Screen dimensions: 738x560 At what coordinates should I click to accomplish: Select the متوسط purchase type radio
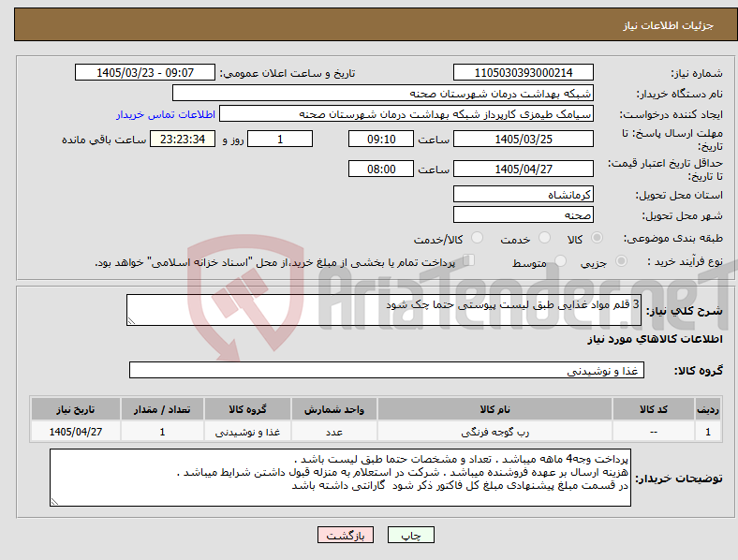[560, 260]
